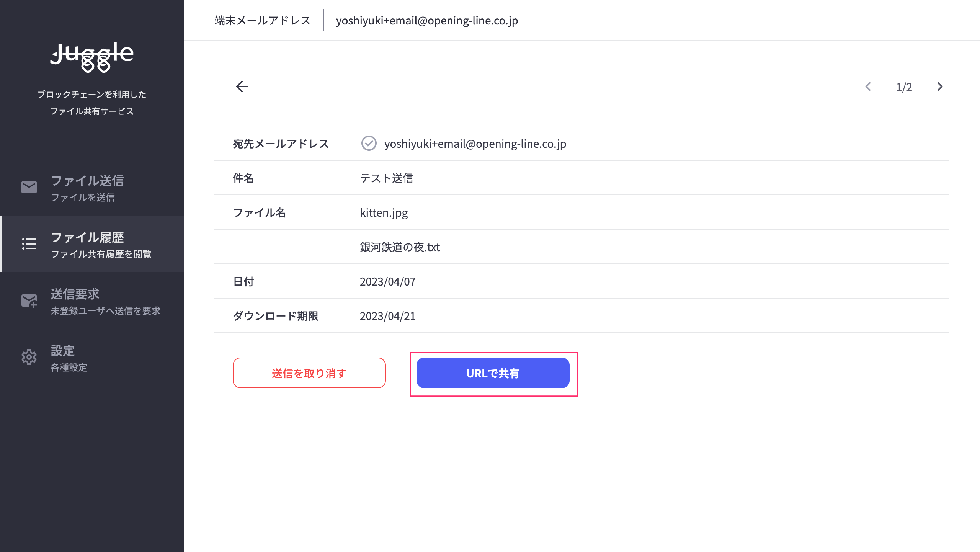The width and height of the screenshot is (980, 552).
Task: Open the ファイル履歴 menu item
Action: click(x=92, y=244)
